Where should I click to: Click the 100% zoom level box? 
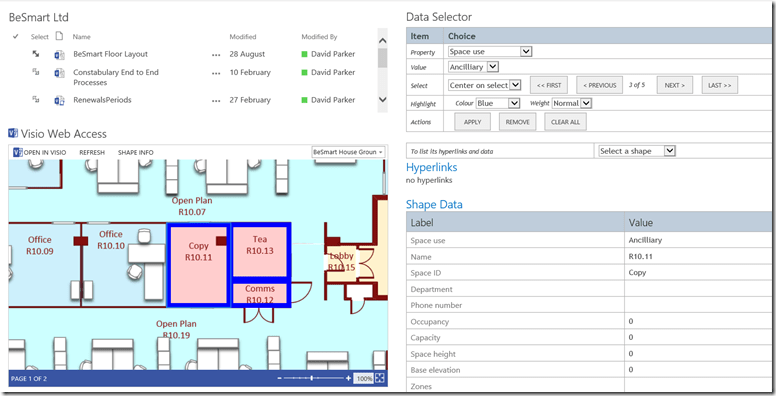pos(364,378)
